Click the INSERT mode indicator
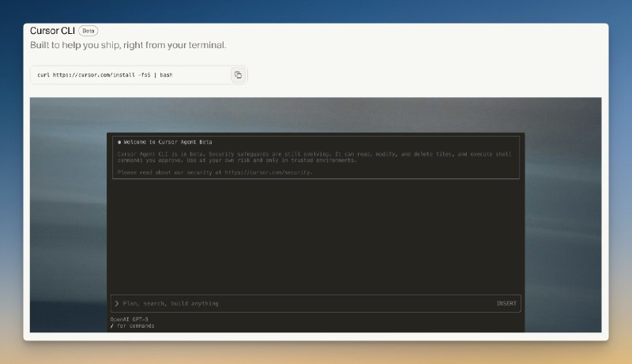The image size is (632, 364). (x=506, y=304)
